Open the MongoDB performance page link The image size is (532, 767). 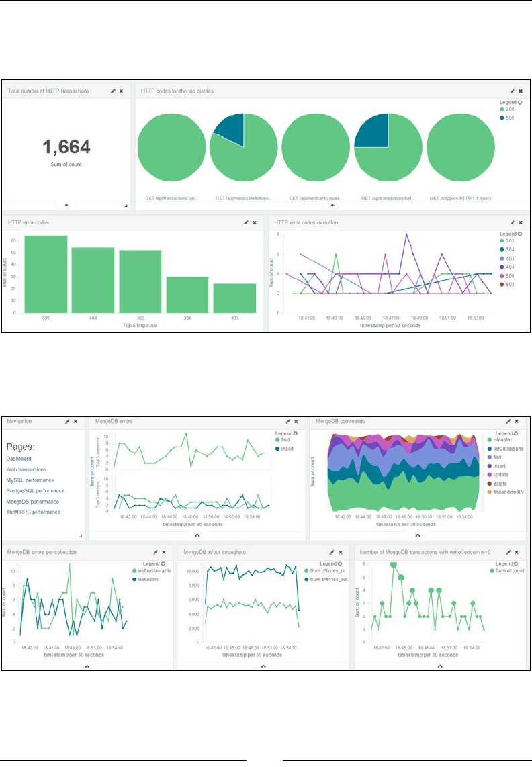[32, 502]
